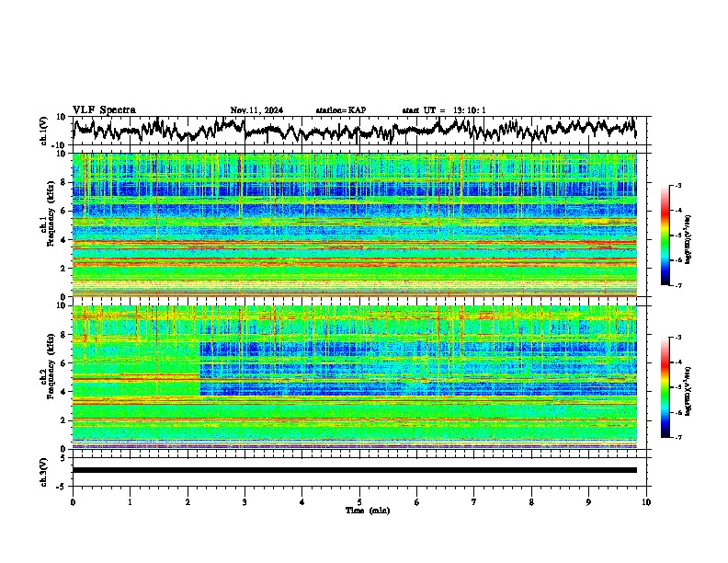Click the ch.2 frequency spectrogram panel
This screenshot has height=563, width=728.
(355, 377)
